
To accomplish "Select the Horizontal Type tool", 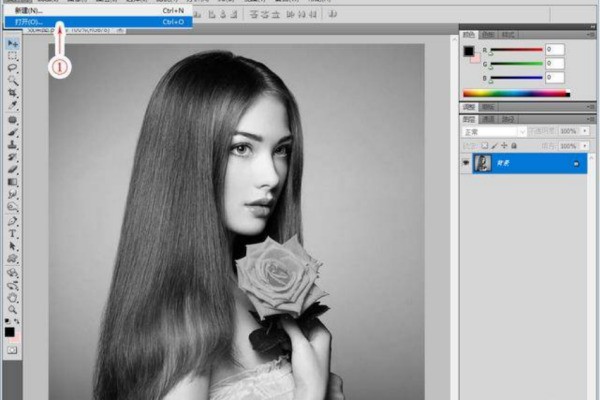I will tap(13, 233).
